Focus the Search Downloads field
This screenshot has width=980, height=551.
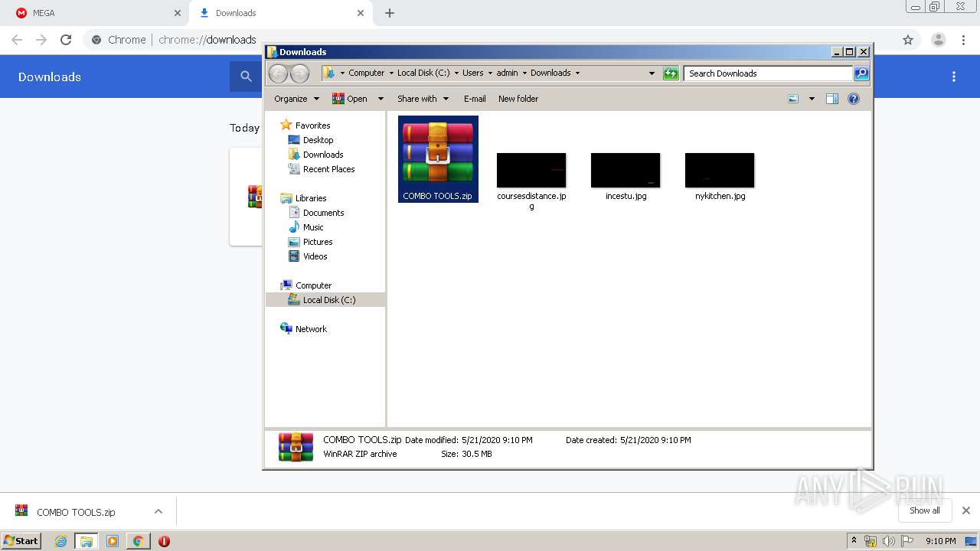pyautogui.click(x=768, y=73)
